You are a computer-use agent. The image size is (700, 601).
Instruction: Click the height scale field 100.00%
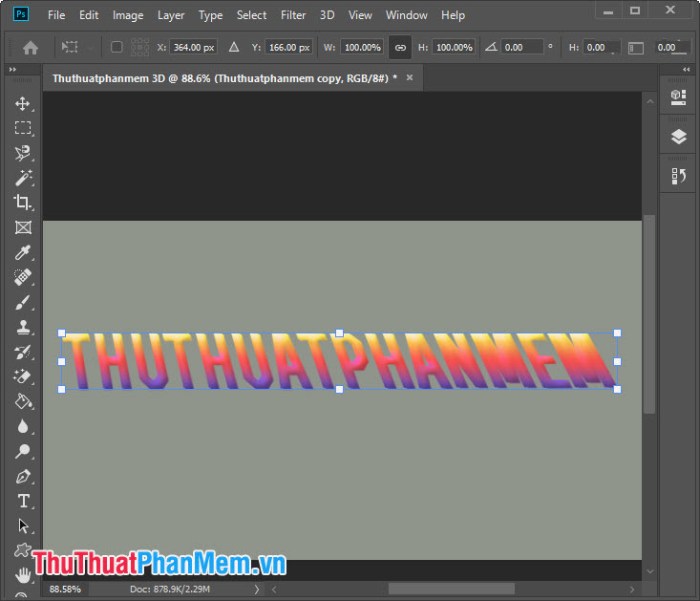point(454,48)
